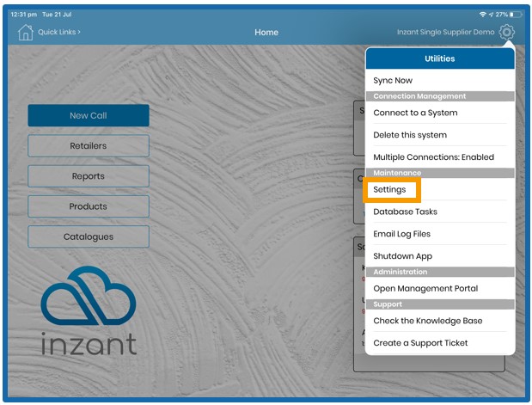Image resolution: width=532 pixels, height=405 pixels.
Task: Open the Products section
Action: tap(89, 206)
